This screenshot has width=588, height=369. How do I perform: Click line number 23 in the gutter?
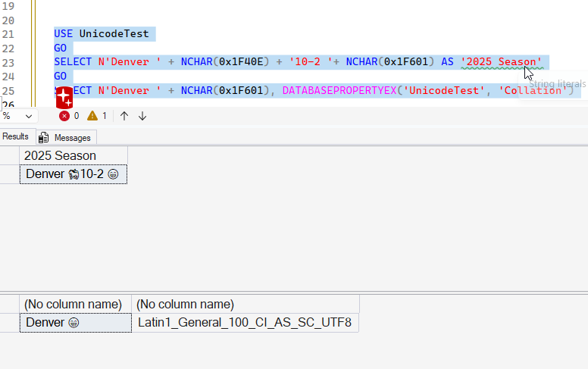(8, 61)
